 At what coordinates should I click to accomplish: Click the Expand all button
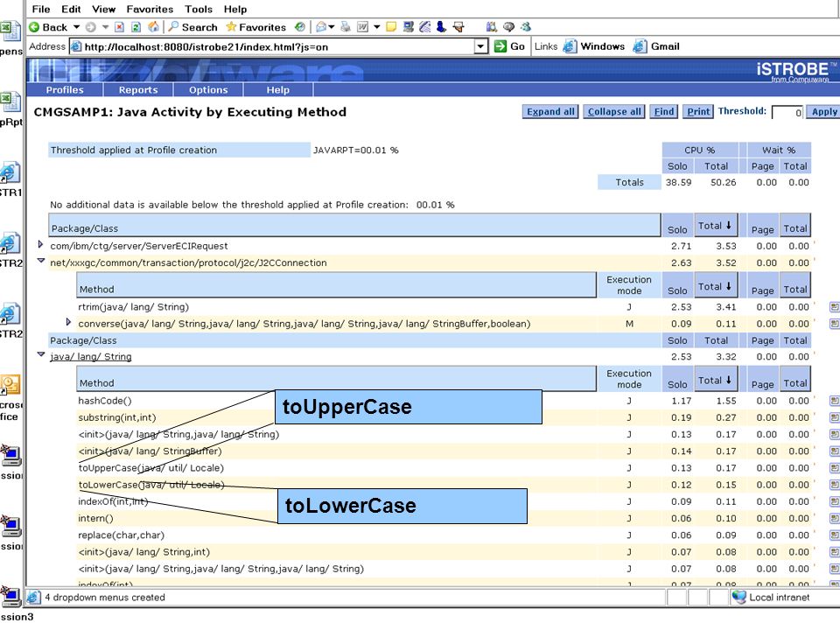click(x=550, y=111)
